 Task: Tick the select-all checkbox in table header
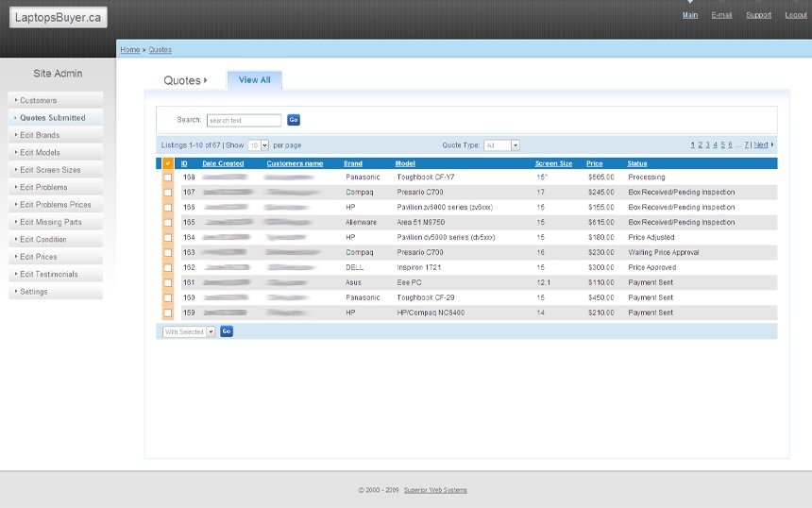coord(168,163)
